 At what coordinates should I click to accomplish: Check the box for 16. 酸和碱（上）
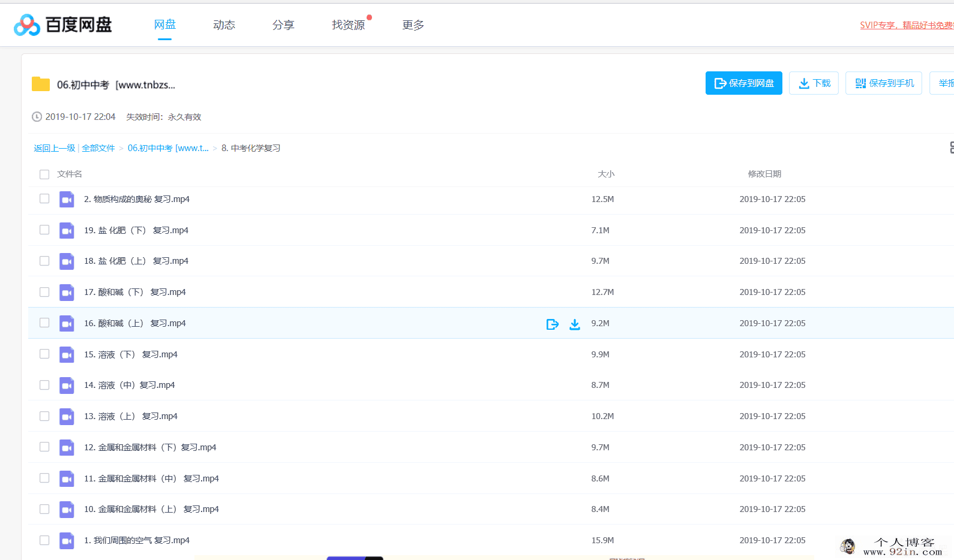point(44,323)
